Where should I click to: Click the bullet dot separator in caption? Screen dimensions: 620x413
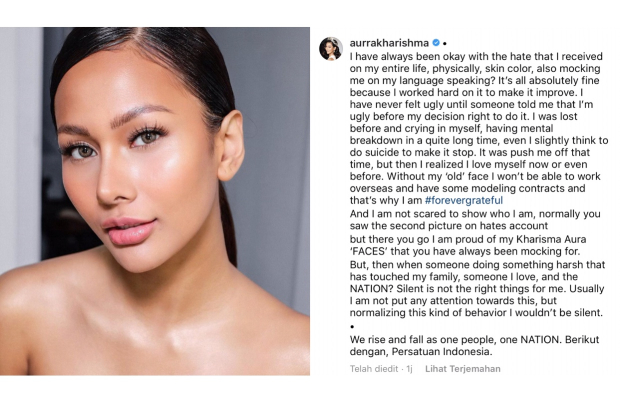pos(352,326)
